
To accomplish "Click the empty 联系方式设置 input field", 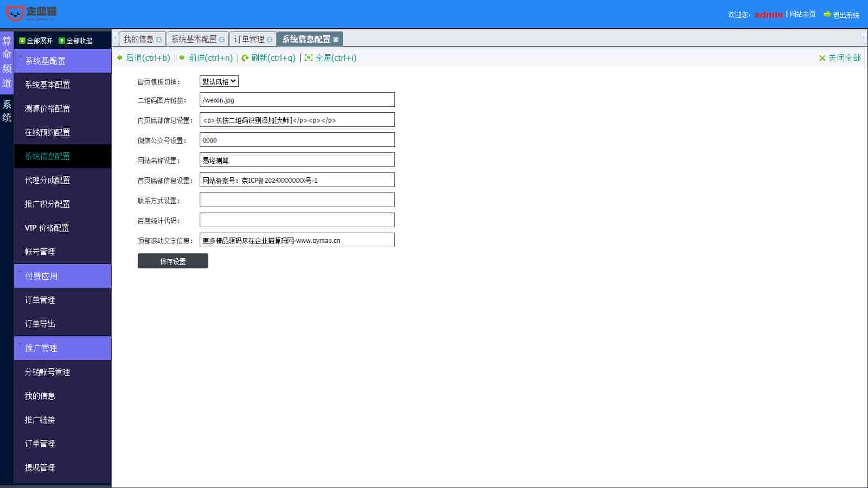I will [297, 200].
